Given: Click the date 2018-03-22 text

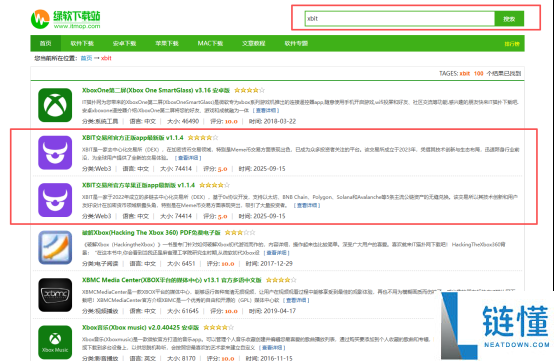Looking at the screenshot, I should tap(279, 122).
